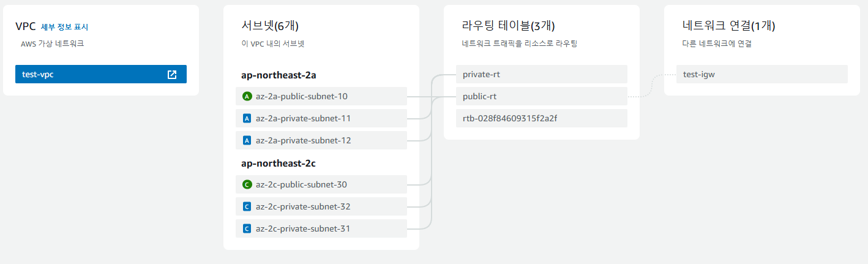Open test-vpc external link icon
868x264 pixels.
click(172, 75)
